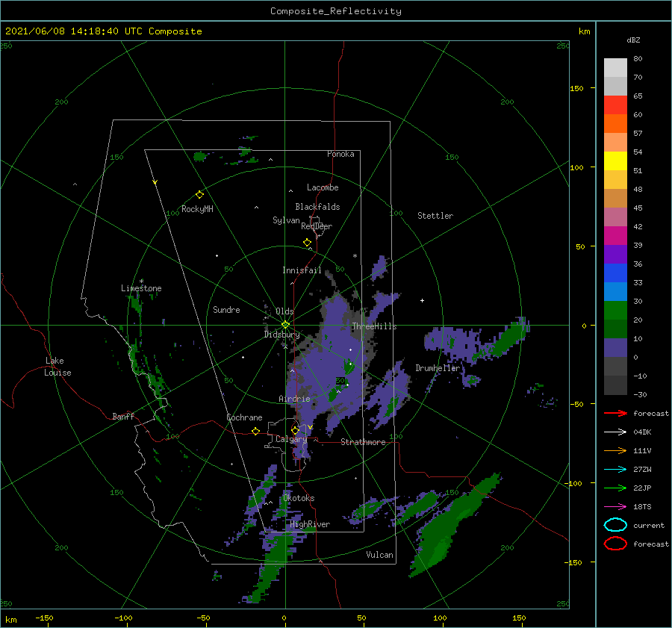This screenshot has height=628, width=672.
Task: Click the orange 111V arrow icon
Action: pyautogui.click(x=615, y=450)
